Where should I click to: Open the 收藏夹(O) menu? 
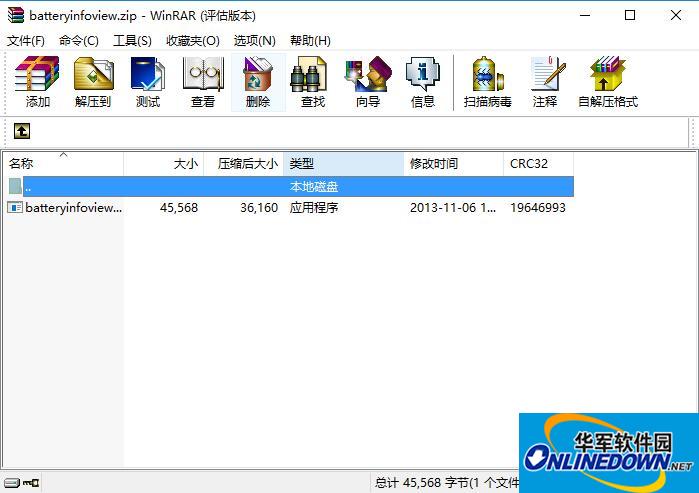[193, 41]
